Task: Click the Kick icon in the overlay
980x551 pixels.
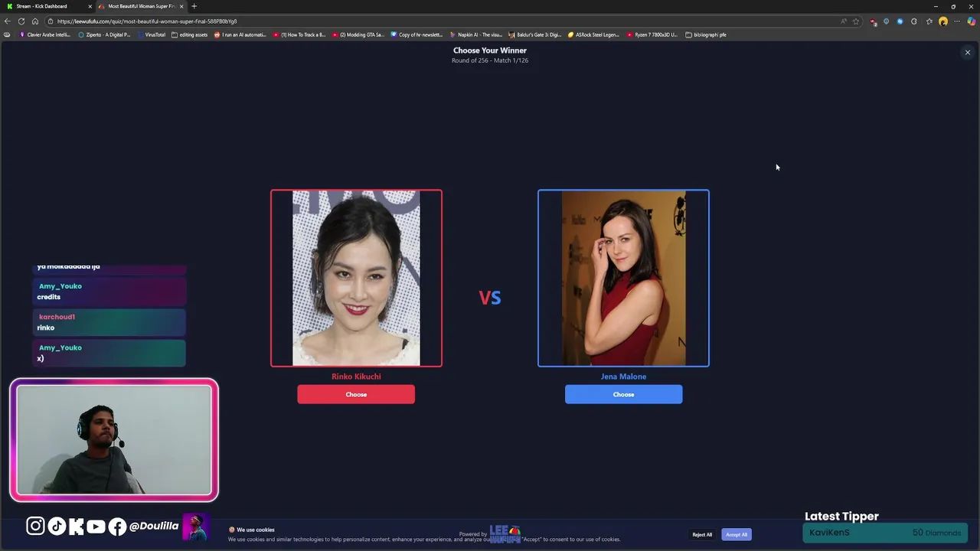Action: tap(76, 526)
